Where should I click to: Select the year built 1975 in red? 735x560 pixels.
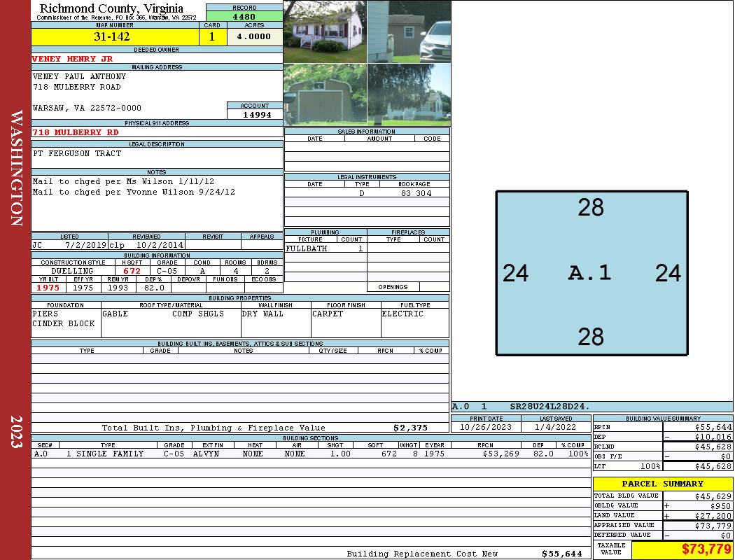48,288
